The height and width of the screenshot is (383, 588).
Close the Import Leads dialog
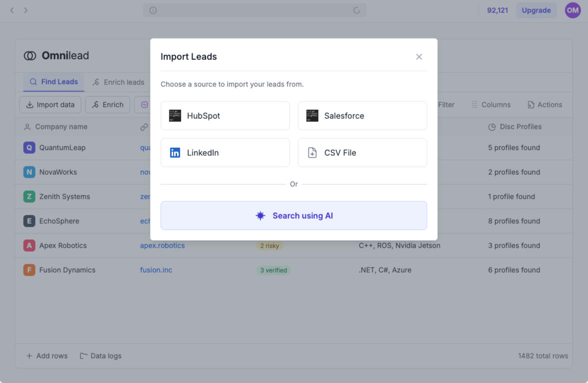[419, 57]
